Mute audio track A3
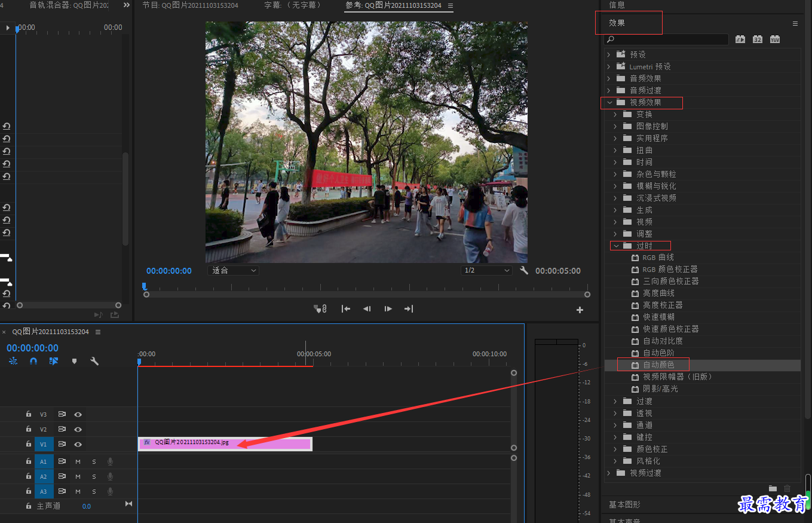 tap(78, 491)
